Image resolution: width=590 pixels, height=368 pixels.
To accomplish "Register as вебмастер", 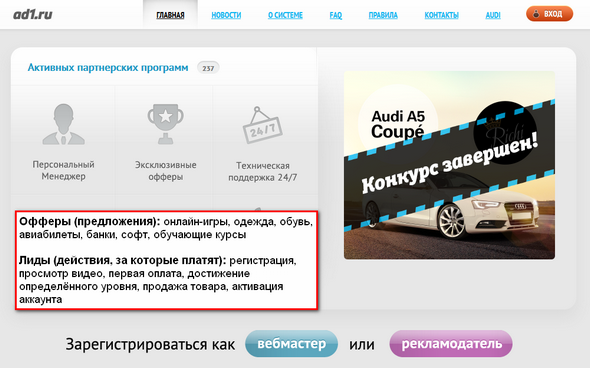I will click(x=292, y=344).
